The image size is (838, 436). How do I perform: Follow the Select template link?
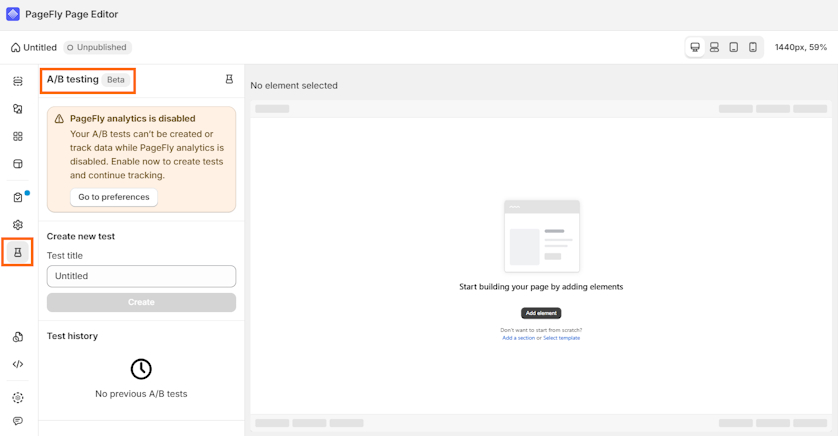(561, 338)
